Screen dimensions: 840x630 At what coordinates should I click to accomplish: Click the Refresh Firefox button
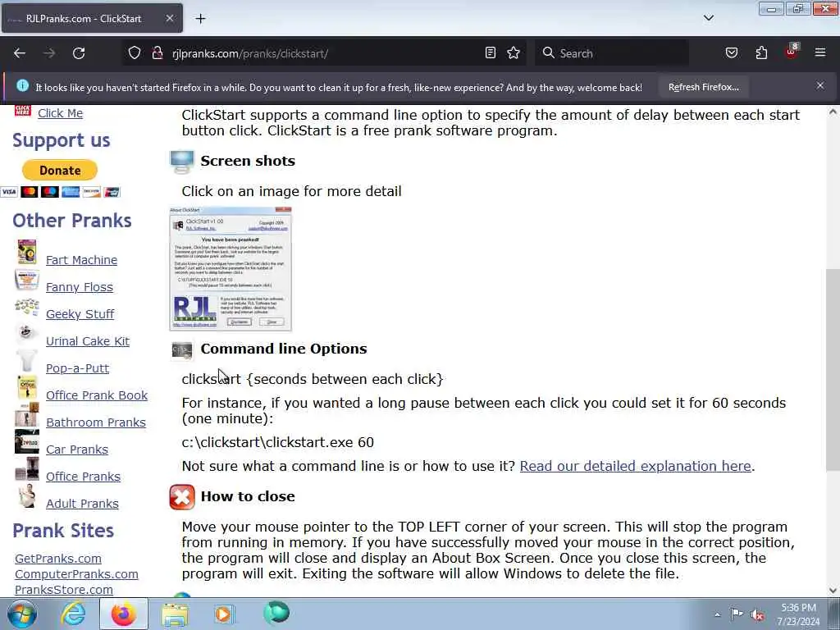pos(703,87)
